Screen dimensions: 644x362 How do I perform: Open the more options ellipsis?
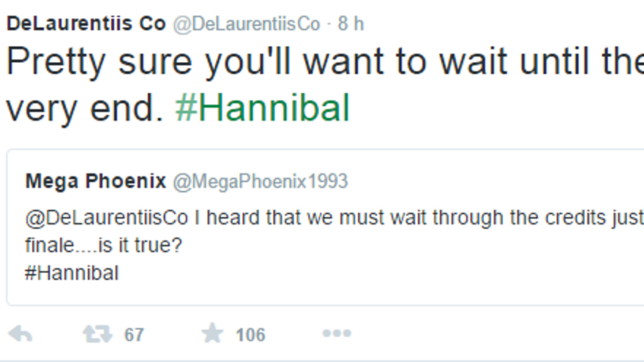336,334
